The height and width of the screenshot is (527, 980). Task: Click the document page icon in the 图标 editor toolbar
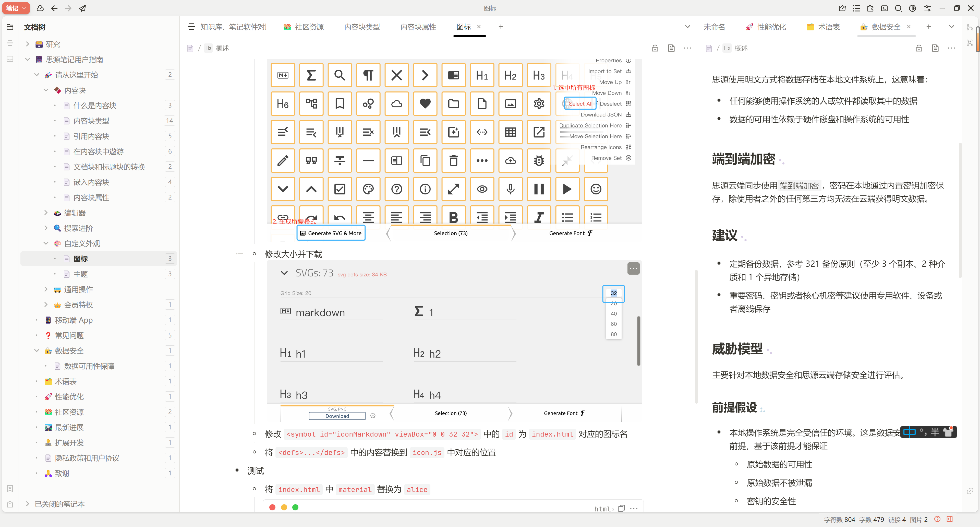pyautogui.click(x=671, y=48)
